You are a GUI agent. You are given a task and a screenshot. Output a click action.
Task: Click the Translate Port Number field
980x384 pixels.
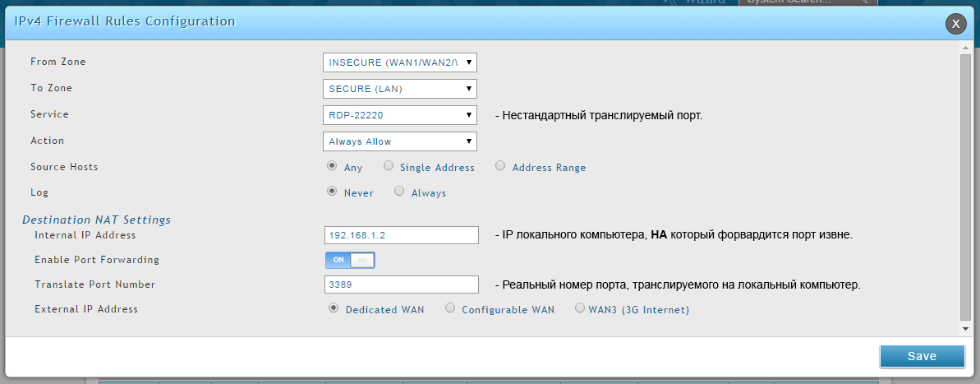(402, 285)
